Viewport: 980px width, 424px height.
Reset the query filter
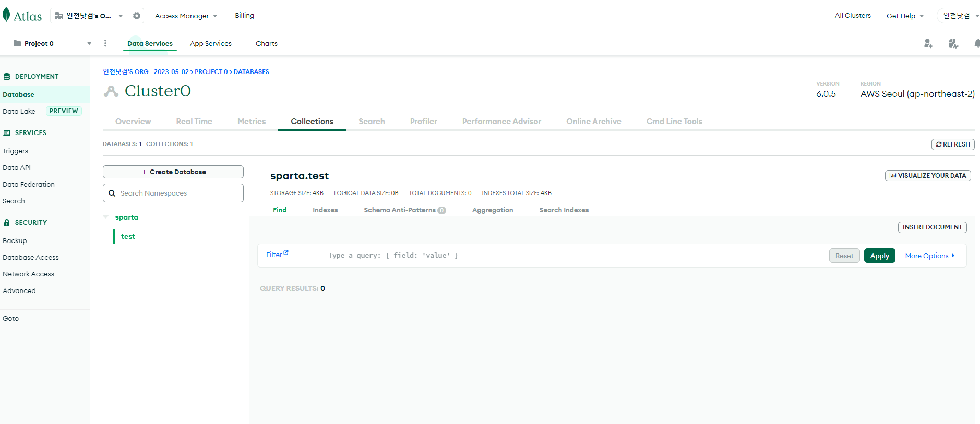[x=844, y=256]
